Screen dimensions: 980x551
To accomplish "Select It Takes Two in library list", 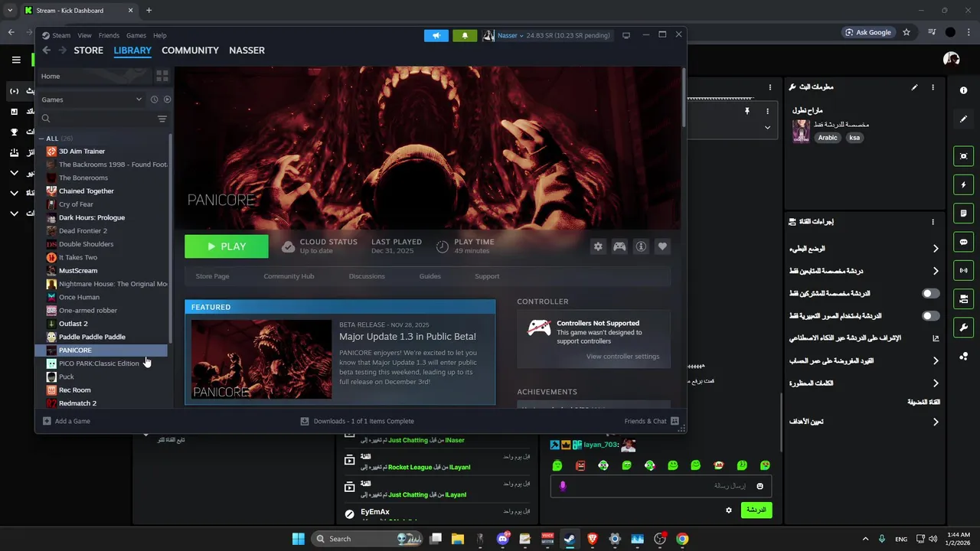I will (103, 257).
